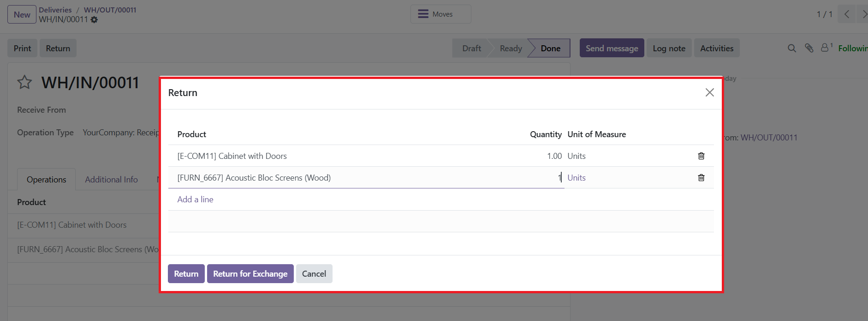Click Send message button
This screenshot has height=321, width=868.
click(612, 48)
